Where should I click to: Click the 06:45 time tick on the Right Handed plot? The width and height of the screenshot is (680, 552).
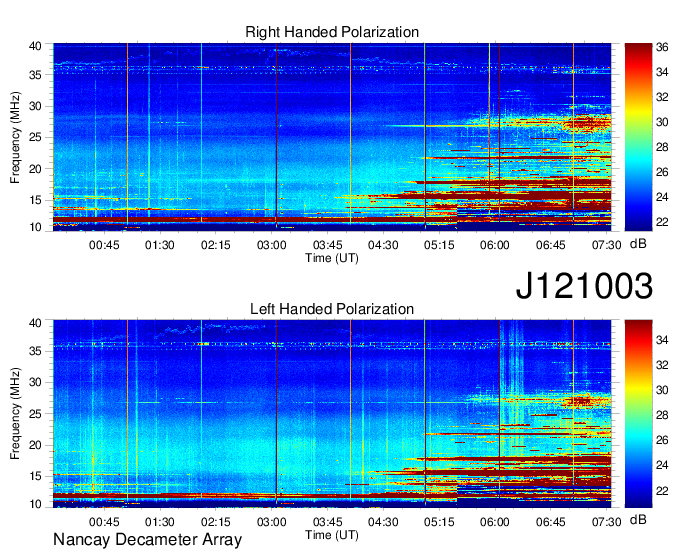[551, 245]
